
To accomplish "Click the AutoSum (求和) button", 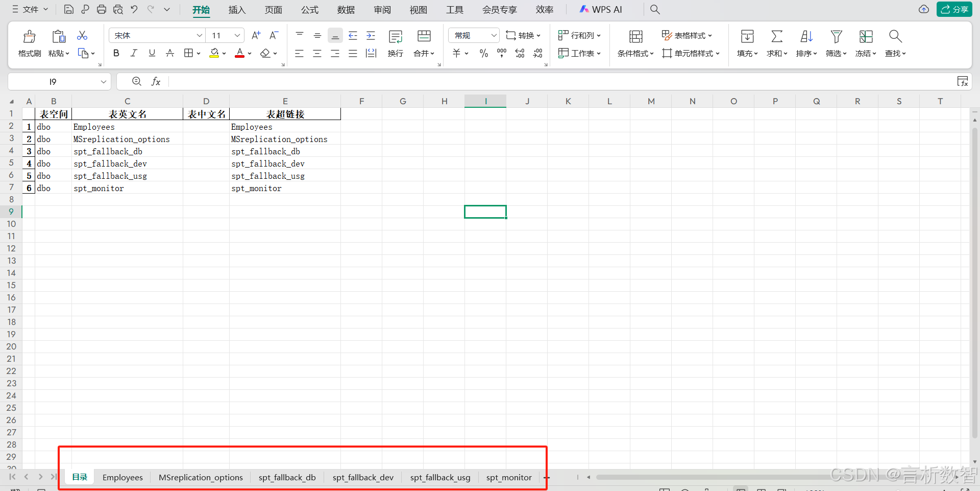I will [x=777, y=43].
